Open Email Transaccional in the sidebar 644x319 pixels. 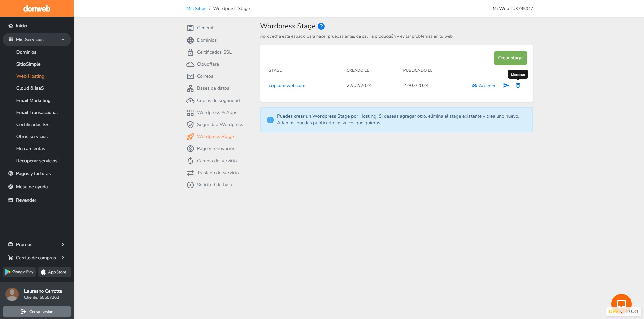pos(37,112)
